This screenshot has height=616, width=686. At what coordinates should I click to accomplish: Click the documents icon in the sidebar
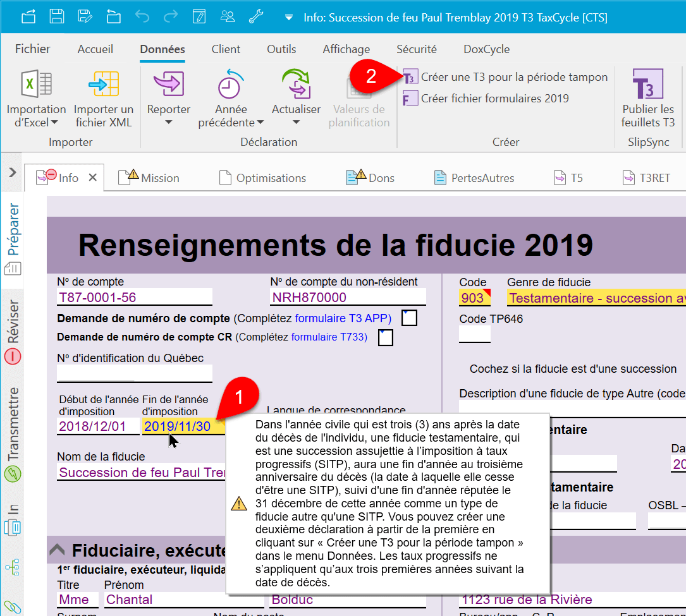(x=13, y=528)
